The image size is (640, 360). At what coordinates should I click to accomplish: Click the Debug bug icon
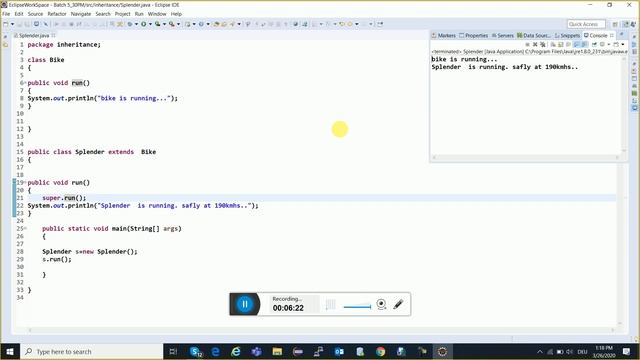(x=130, y=24)
